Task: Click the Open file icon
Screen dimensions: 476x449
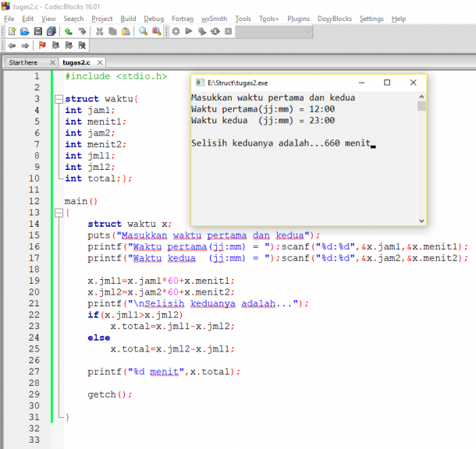Action: coord(25,31)
